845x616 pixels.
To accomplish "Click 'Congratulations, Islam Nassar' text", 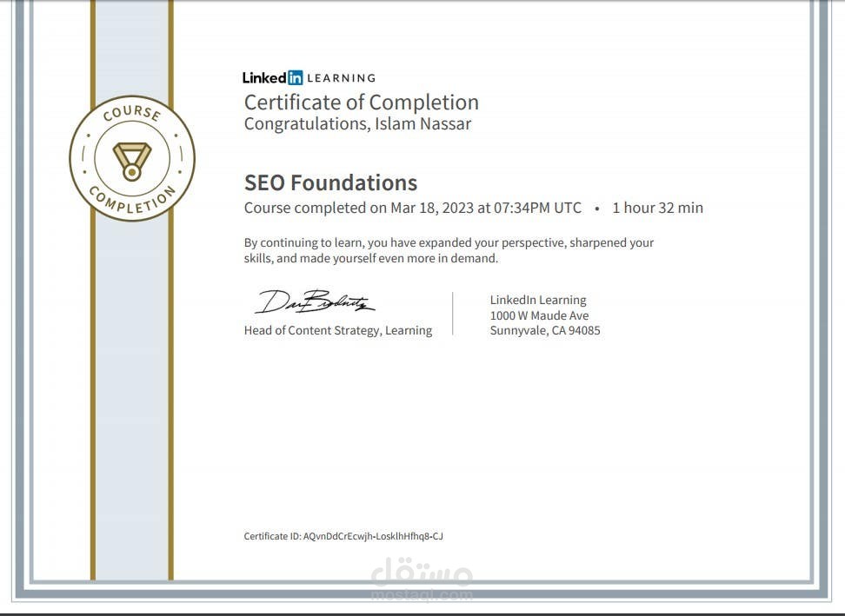I will [x=357, y=124].
